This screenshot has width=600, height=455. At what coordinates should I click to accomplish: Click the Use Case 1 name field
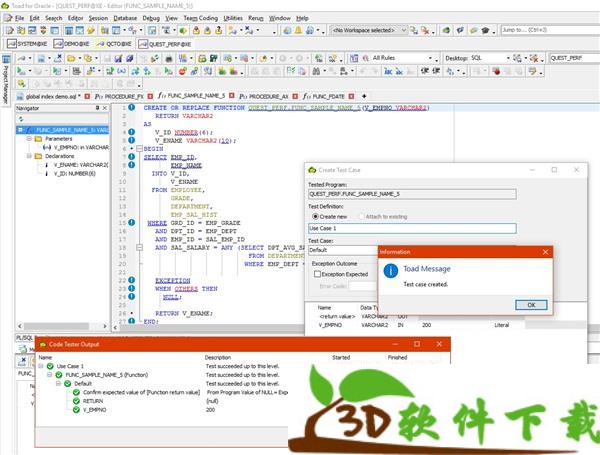412,228
